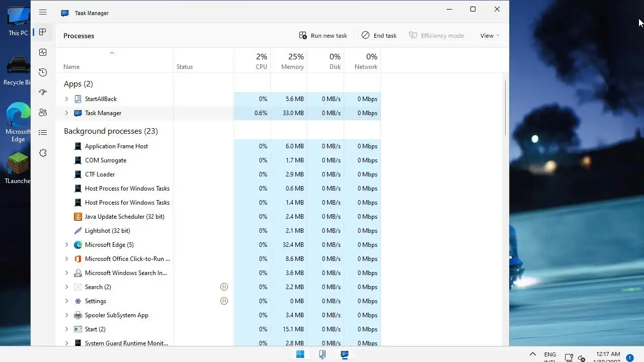The image size is (644, 362).
Task: Click the Settings gear process icon
Action: pos(78,301)
